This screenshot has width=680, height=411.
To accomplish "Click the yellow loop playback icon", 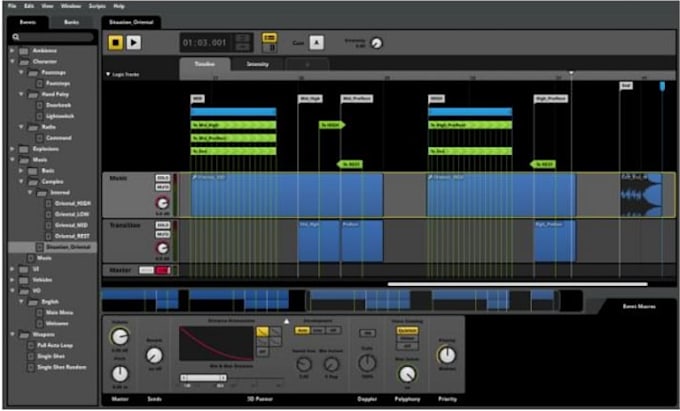I will point(269,38).
